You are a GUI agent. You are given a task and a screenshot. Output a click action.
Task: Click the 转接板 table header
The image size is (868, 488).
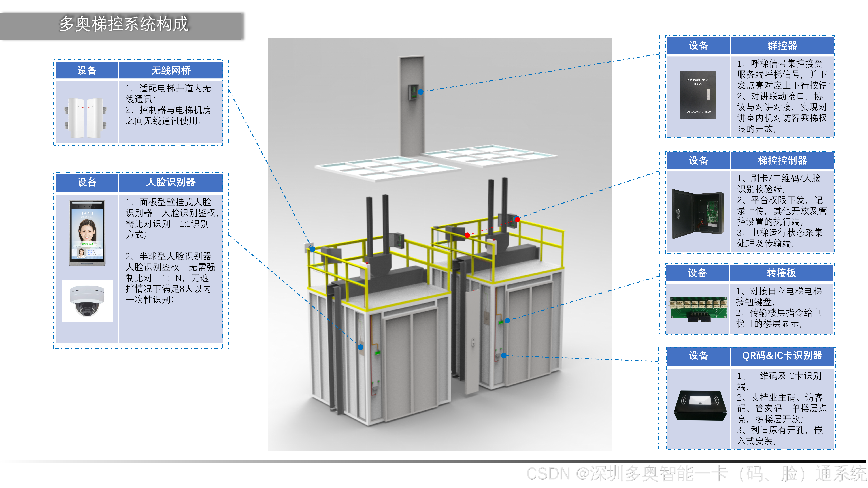(x=781, y=273)
